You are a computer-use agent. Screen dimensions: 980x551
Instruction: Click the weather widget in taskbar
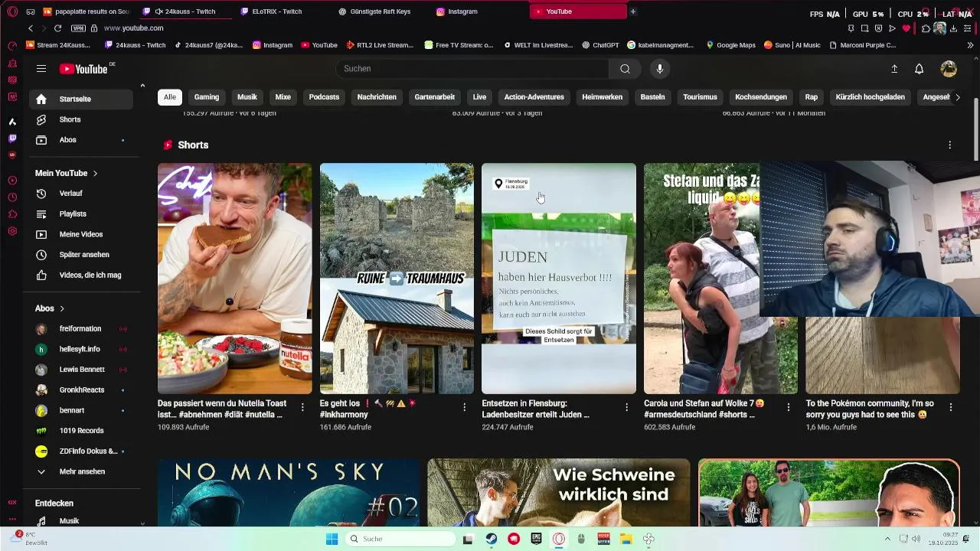click(29, 538)
